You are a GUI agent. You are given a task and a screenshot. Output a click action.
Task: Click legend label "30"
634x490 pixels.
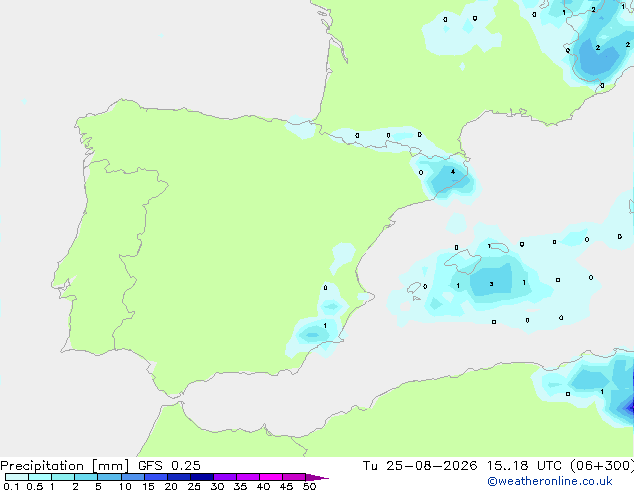click(217, 486)
